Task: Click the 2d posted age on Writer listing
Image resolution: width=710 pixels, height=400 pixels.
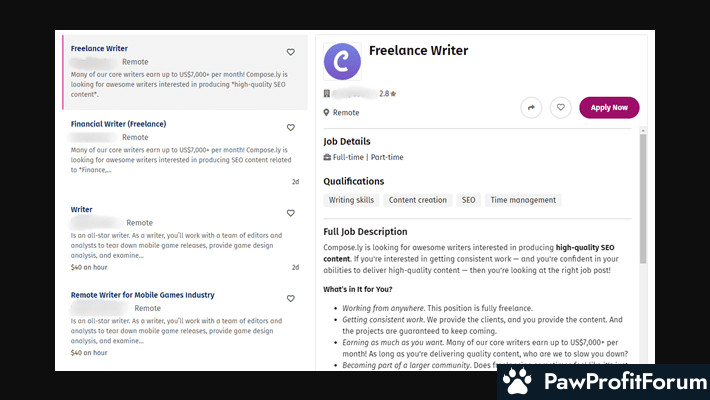Action: 295,267
